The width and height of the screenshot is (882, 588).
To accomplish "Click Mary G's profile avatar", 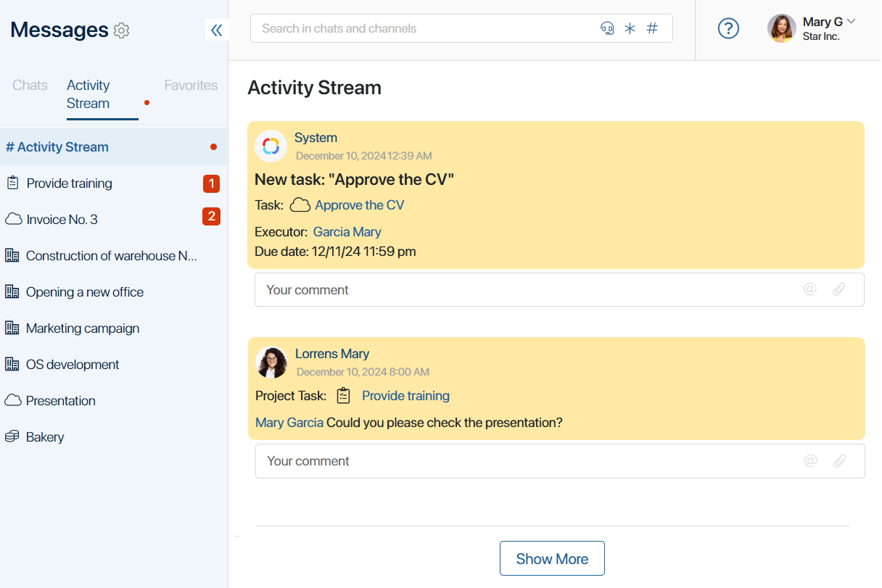I will (x=782, y=28).
